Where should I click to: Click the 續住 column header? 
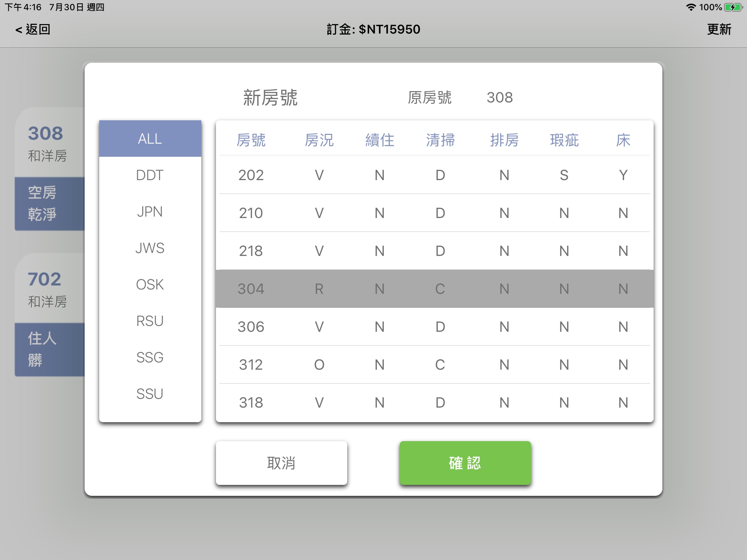pos(380,140)
